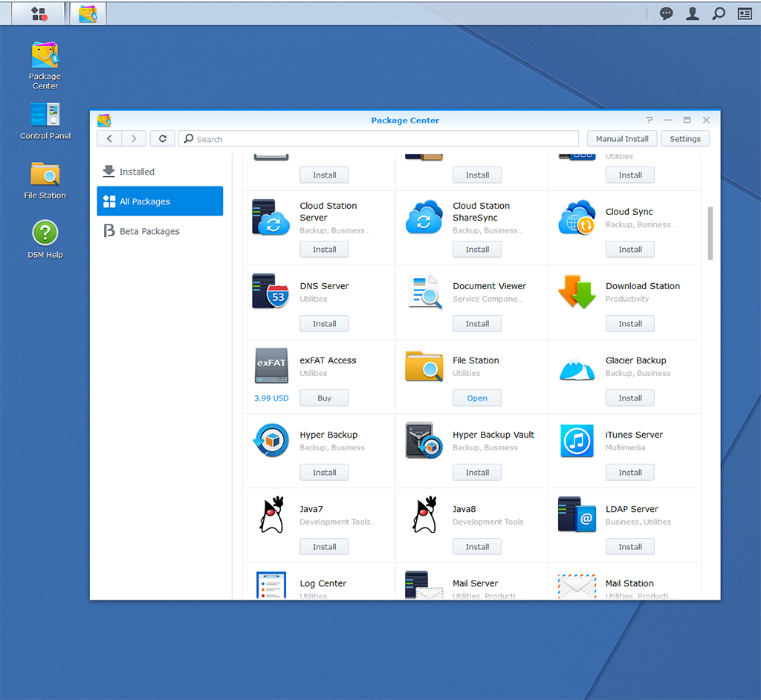
Task: Click the notifications chat bubble icon
Action: (x=666, y=13)
